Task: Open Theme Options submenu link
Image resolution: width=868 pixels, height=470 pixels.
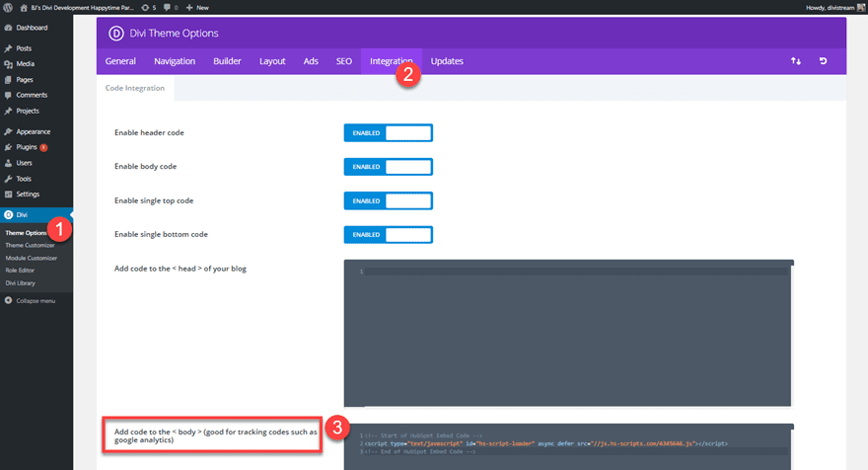Action: (26, 233)
